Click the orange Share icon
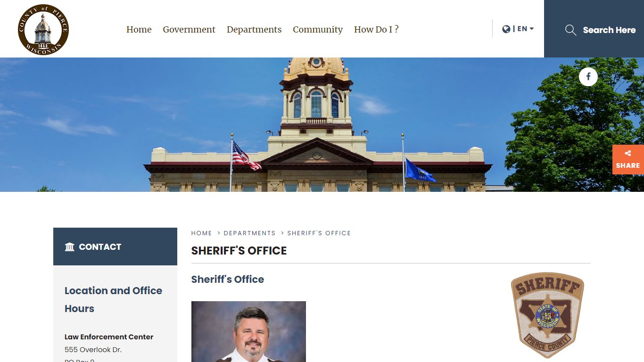The width and height of the screenshot is (644, 362). [x=627, y=154]
